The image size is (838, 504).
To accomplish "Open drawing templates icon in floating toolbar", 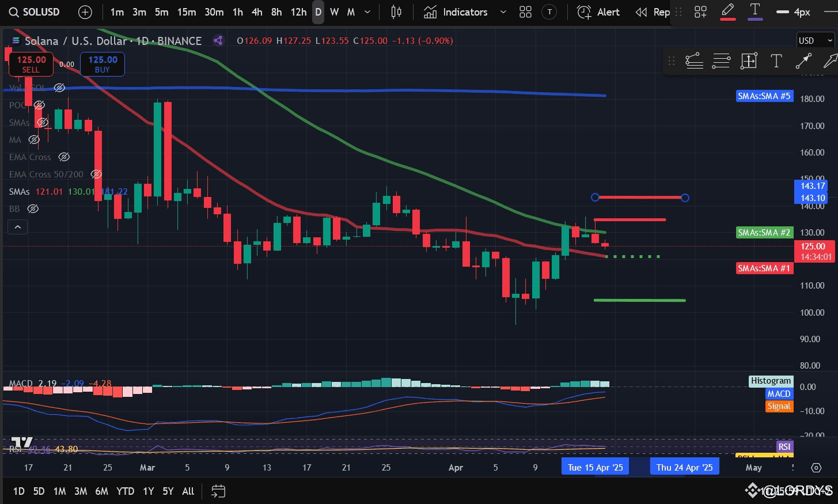I will 700,12.
